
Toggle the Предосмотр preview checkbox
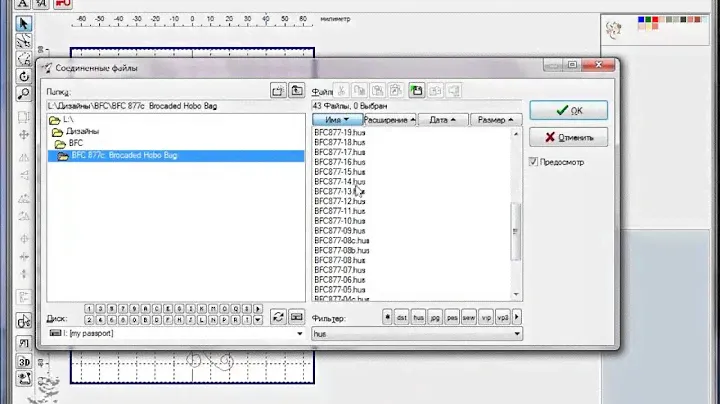[535, 162]
